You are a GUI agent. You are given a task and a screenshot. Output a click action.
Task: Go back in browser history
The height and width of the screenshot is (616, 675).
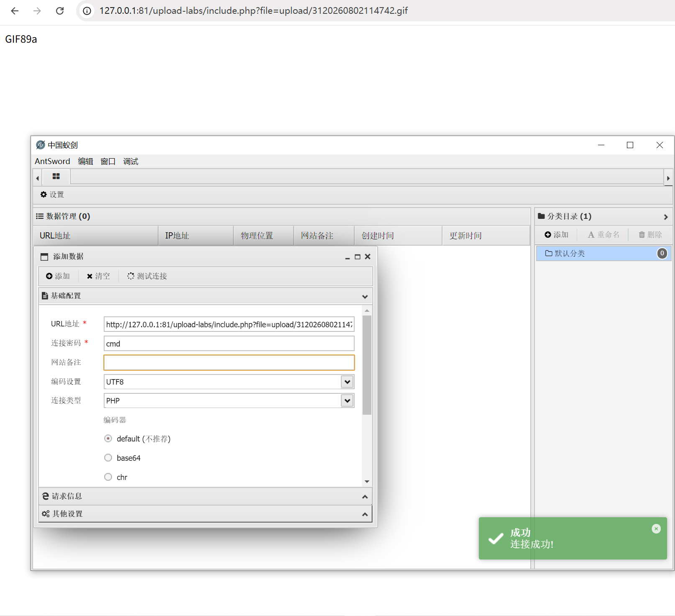(x=15, y=11)
